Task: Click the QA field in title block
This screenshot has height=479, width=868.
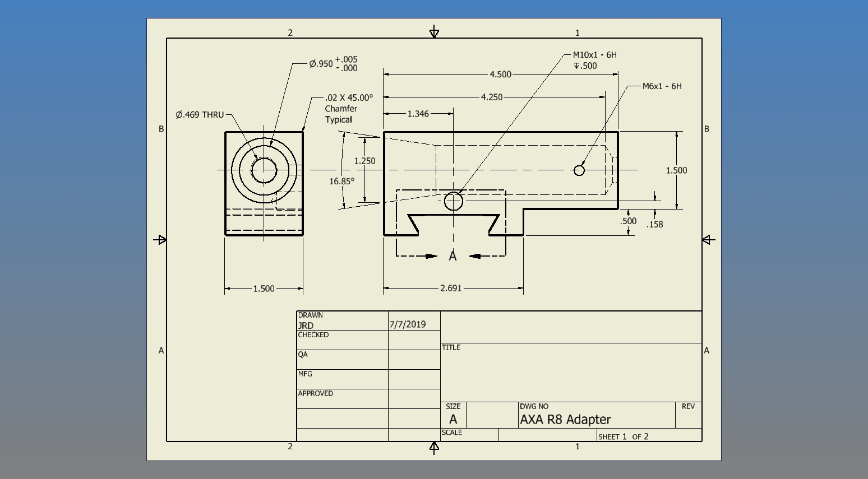Action: 342,360
